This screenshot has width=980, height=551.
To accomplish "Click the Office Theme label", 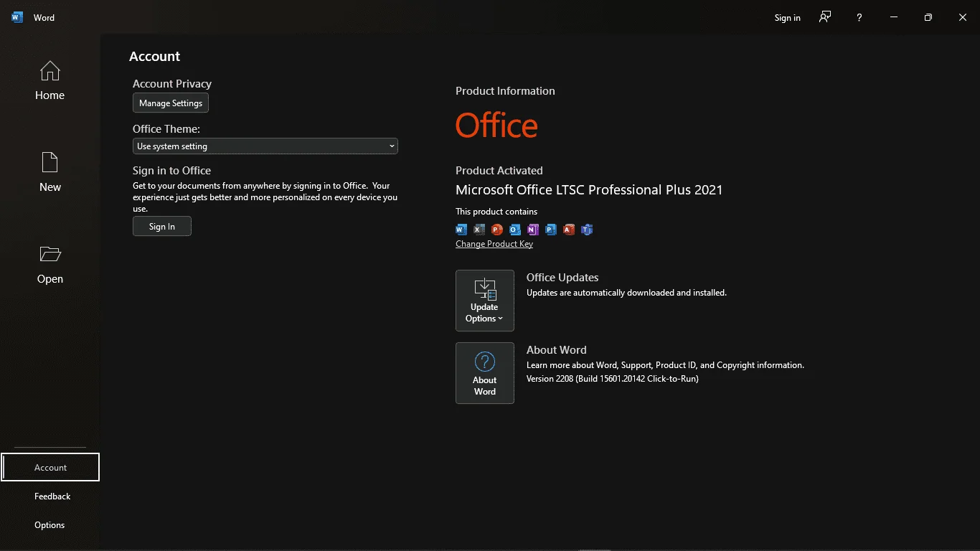I will coord(166,129).
